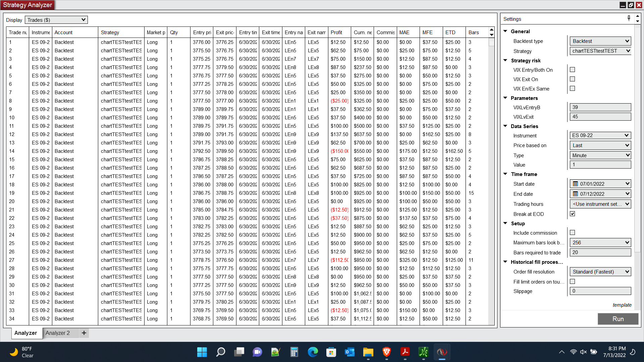Uncheck the Break at EOD checkbox
The image size is (644, 362).
click(x=573, y=214)
